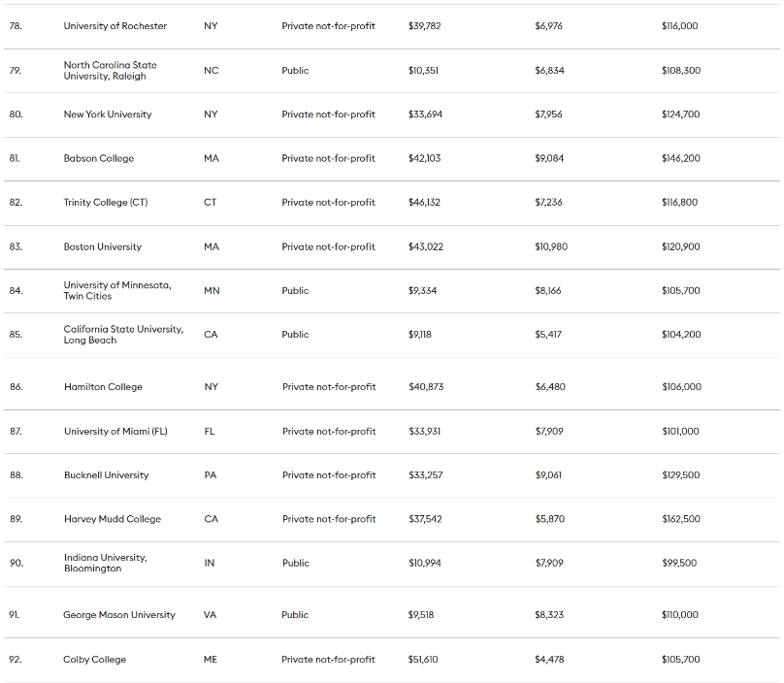Select Trinity College (CT) row name
The width and height of the screenshot is (784, 683).
click(106, 203)
